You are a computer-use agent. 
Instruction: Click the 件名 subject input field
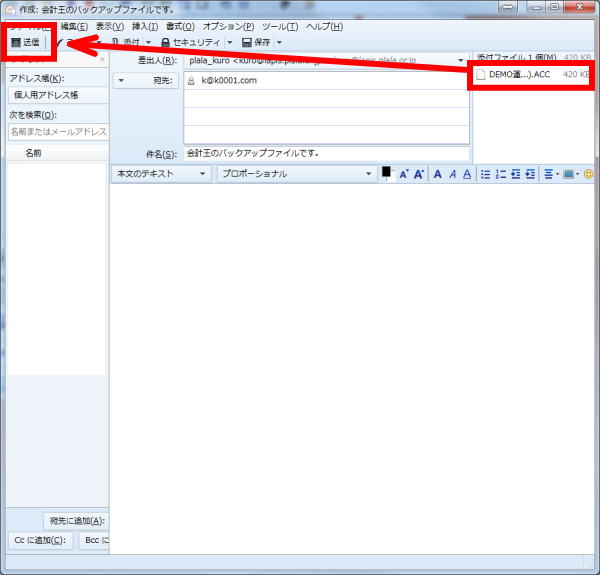(x=325, y=154)
